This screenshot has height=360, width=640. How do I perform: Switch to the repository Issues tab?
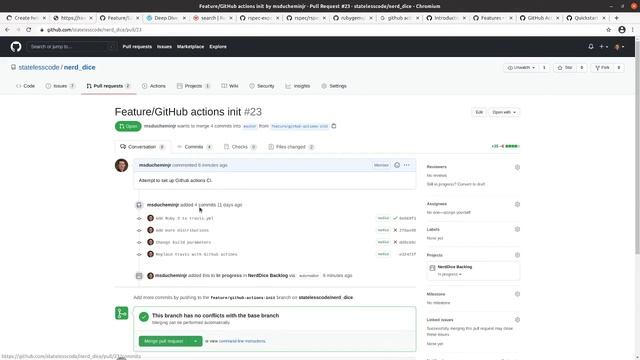tap(60, 86)
